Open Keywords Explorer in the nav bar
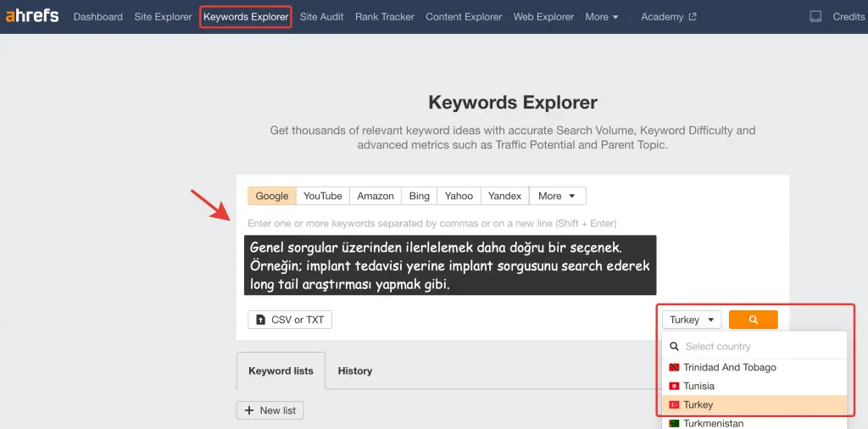The image size is (868, 429). (246, 17)
